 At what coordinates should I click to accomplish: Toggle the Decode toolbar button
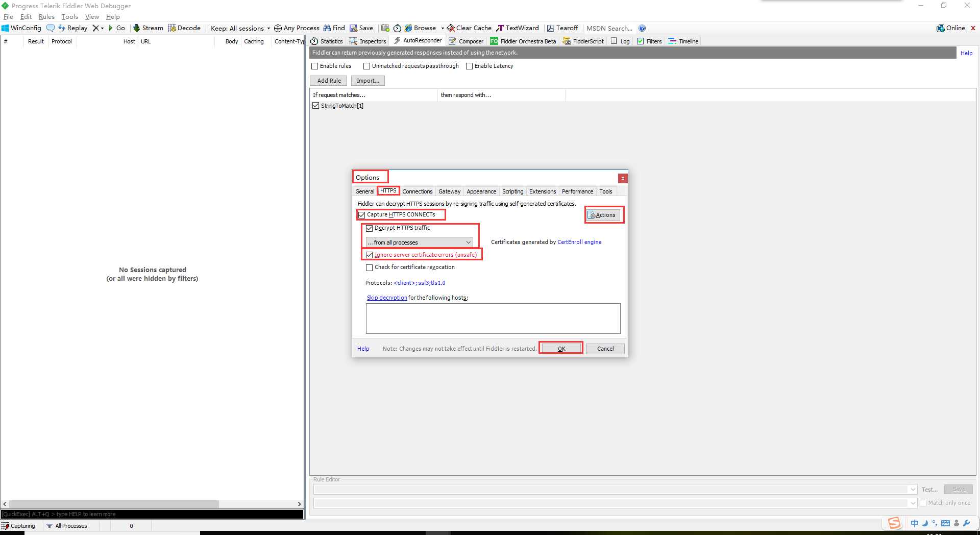184,28
